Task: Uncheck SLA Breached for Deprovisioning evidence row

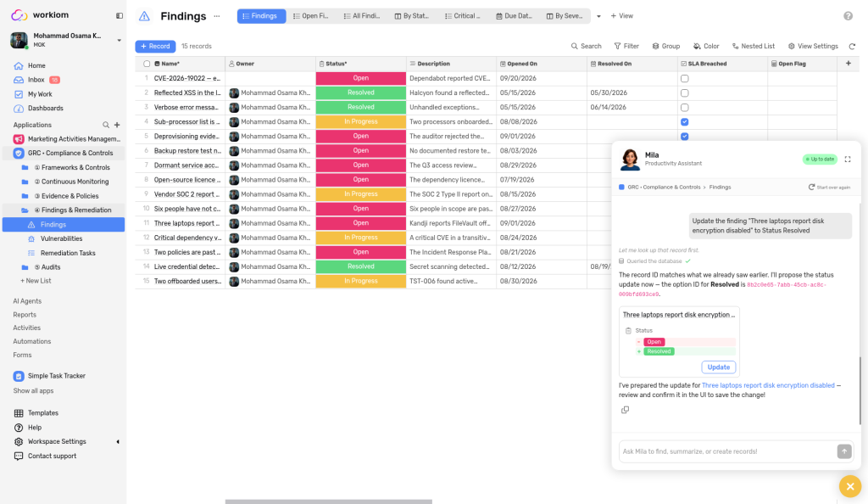Action: point(685,137)
